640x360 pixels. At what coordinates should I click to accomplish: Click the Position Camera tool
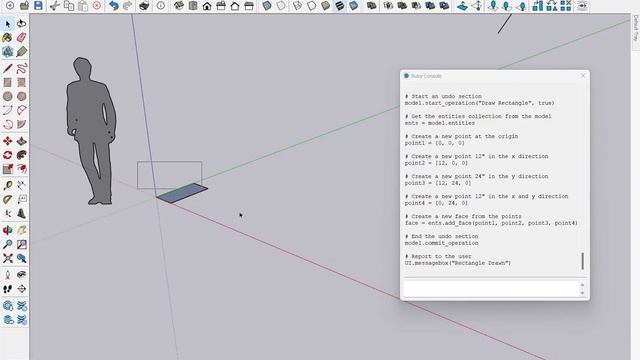(7, 275)
